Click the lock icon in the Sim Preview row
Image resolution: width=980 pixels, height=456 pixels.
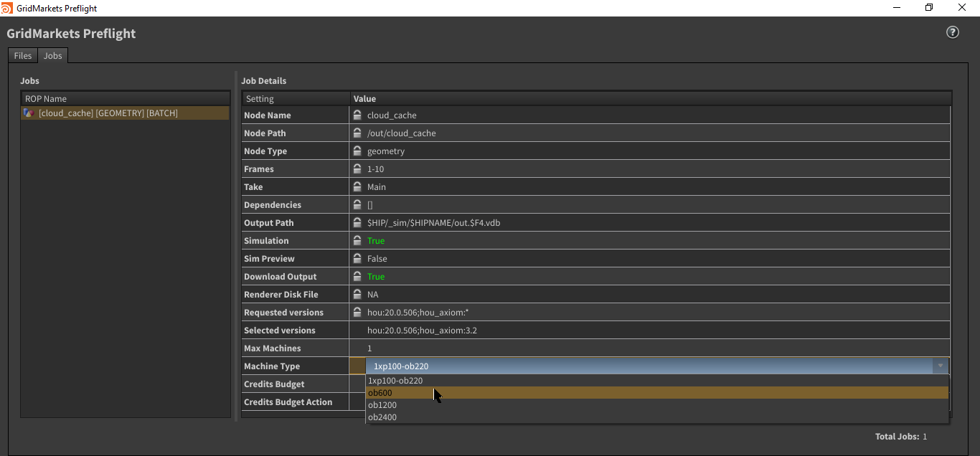357,258
